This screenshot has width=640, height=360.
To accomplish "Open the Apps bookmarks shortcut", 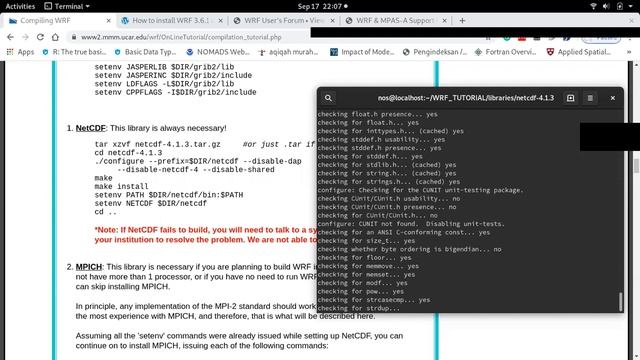I will coord(20,52).
